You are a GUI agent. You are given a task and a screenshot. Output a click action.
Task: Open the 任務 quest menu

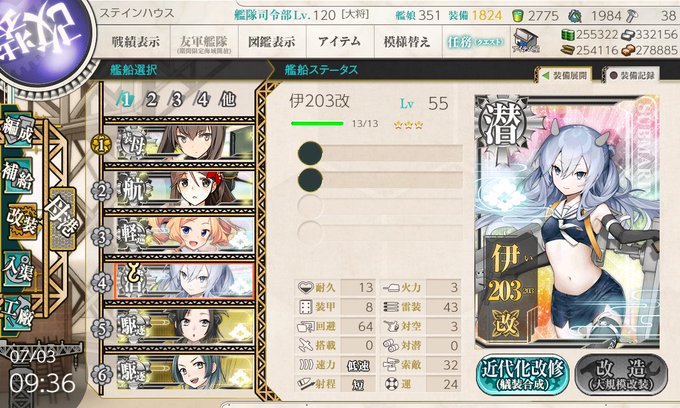(x=475, y=42)
